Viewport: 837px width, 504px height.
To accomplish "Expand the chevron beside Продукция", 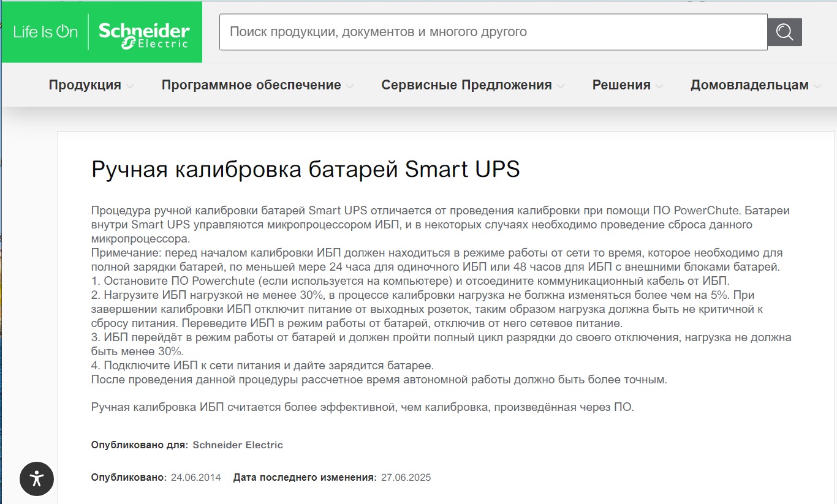I will [130, 86].
